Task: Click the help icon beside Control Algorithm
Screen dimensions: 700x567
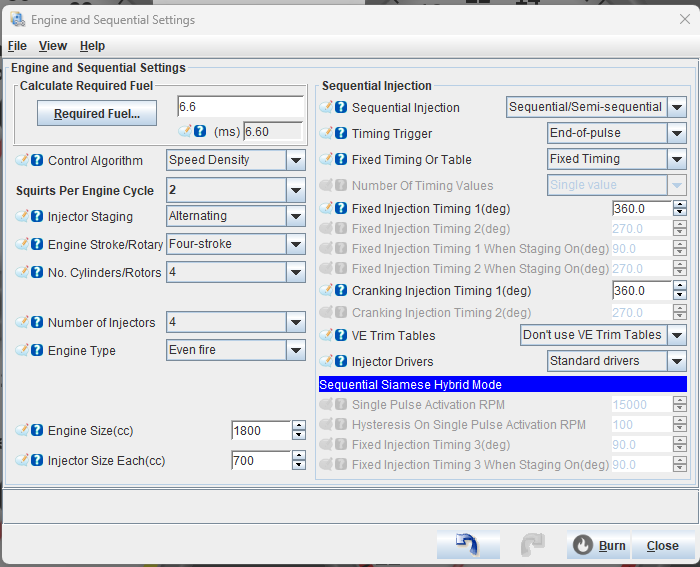Action: [x=37, y=160]
